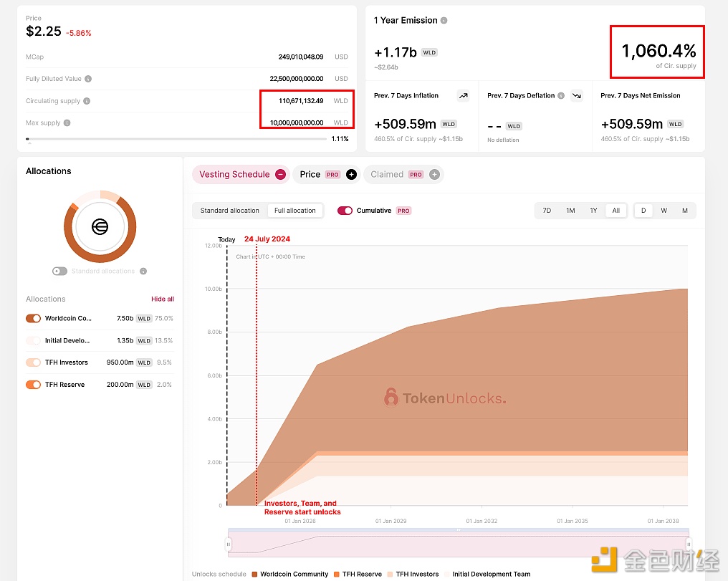Click the info icon next to Max supply
The width and height of the screenshot is (728, 581).
(67, 123)
